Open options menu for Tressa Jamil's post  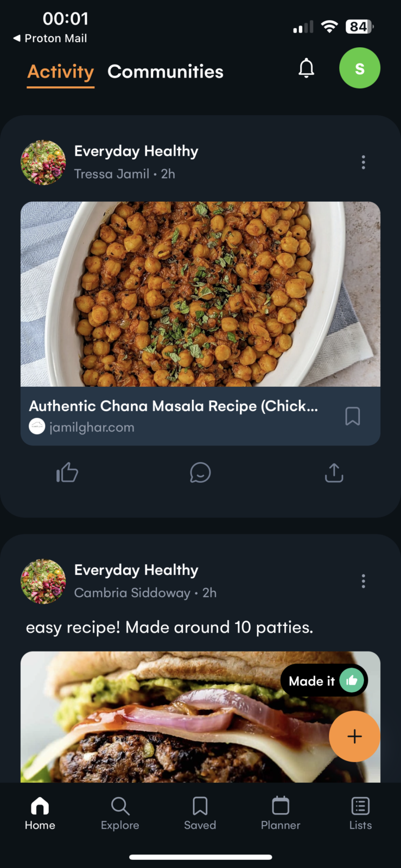click(363, 162)
